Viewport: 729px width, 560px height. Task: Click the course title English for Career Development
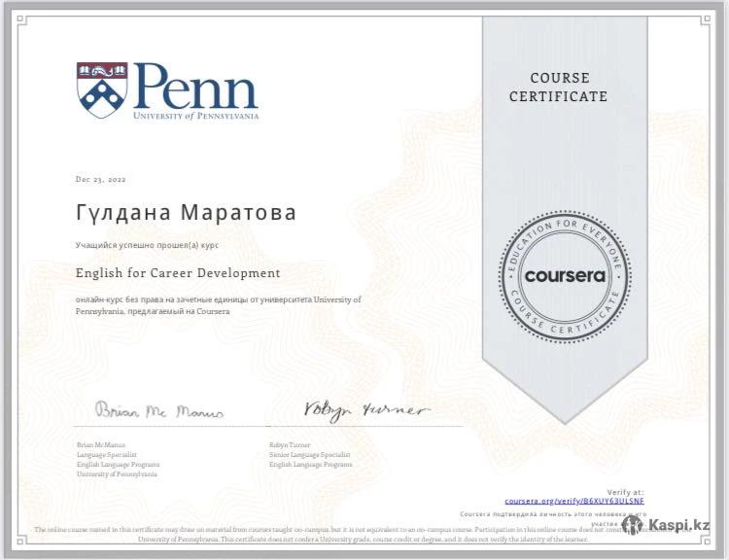(178, 273)
